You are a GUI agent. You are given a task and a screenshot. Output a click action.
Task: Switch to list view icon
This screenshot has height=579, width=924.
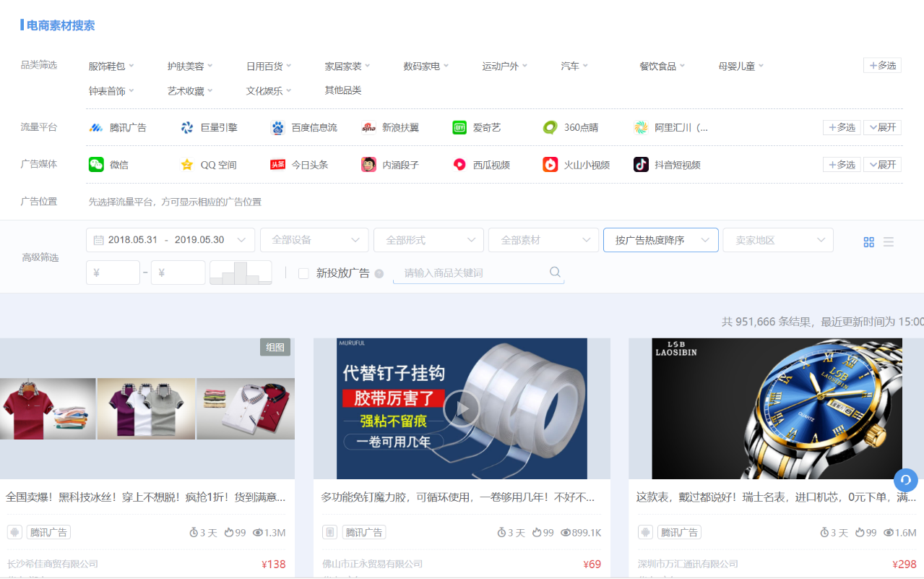coord(889,242)
